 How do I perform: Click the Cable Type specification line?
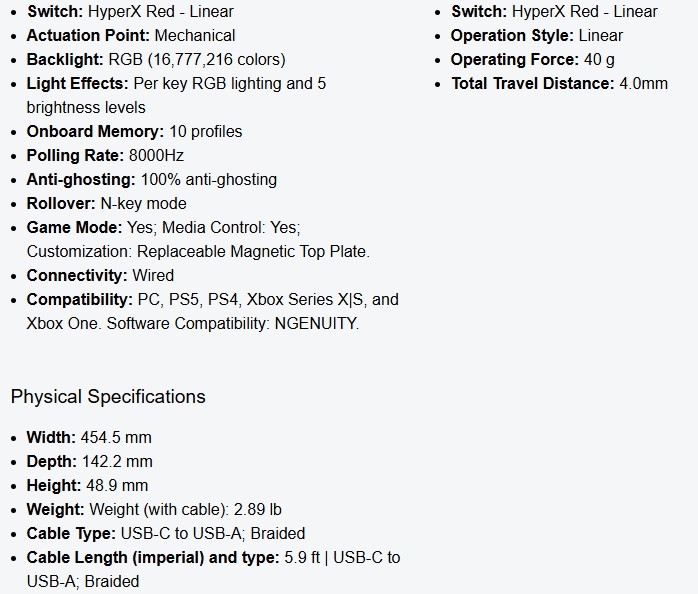pyautogui.click(x=166, y=534)
